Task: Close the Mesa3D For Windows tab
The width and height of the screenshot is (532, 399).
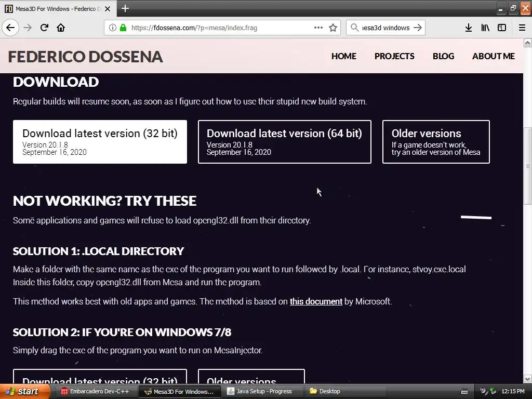Action: click(x=108, y=9)
